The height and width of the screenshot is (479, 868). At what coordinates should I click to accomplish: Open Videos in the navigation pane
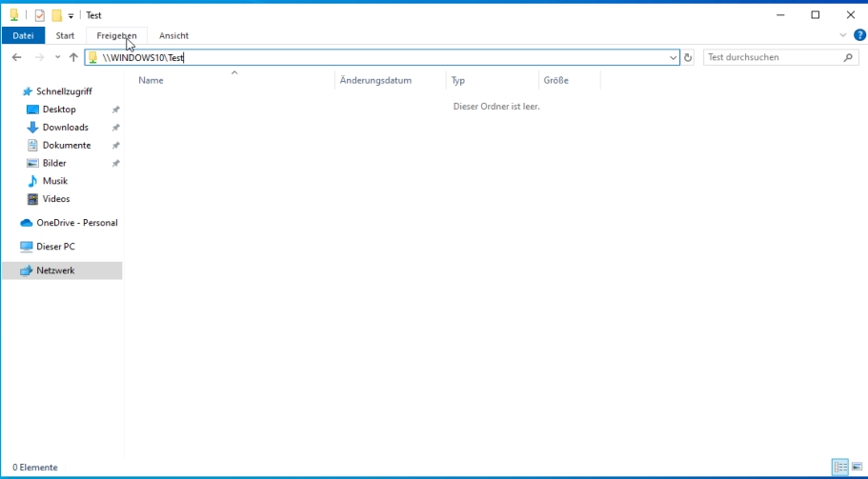tap(56, 199)
